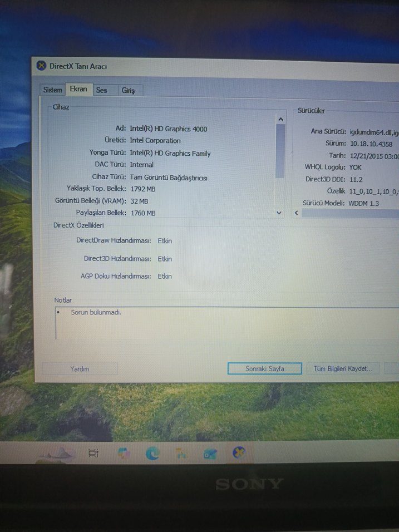The height and width of the screenshot is (532, 399).
Task: Open the Copilot taskbar icon
Action: (x=124, y=453)
